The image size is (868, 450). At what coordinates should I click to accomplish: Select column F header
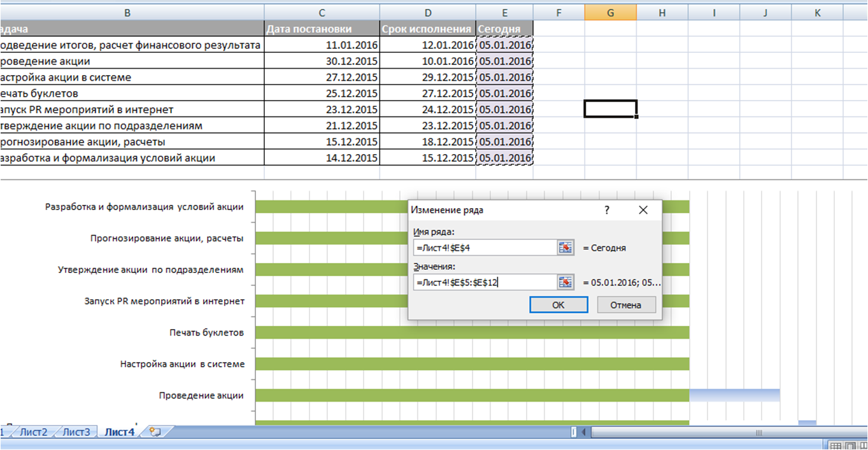(559, 12)
